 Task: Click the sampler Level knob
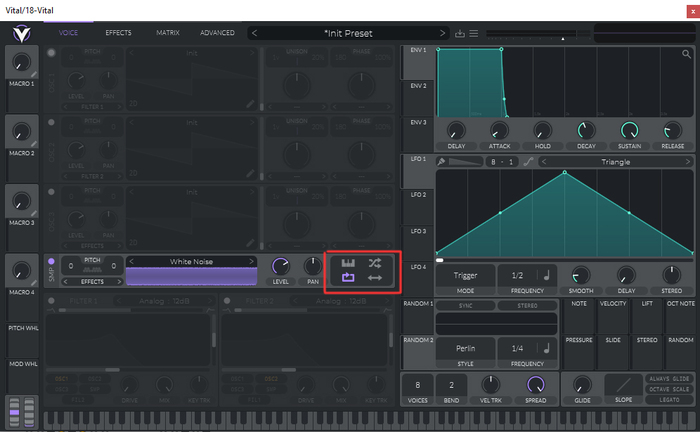tap(281, 266)
